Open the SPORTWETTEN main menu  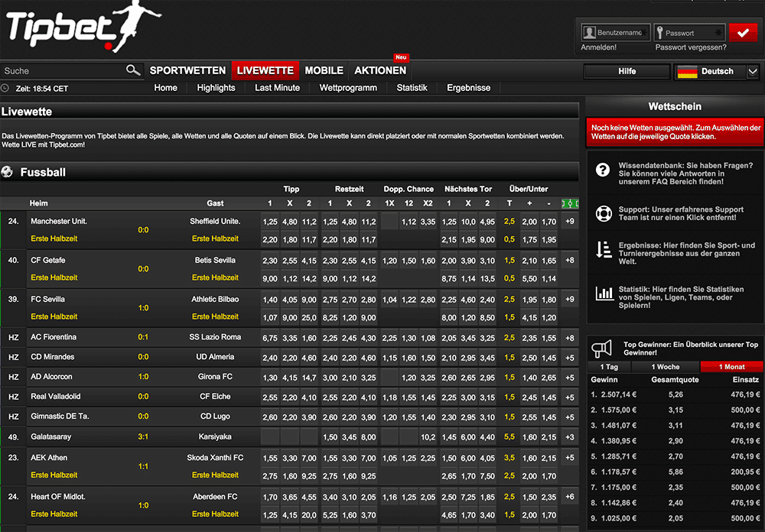point(188,71)
